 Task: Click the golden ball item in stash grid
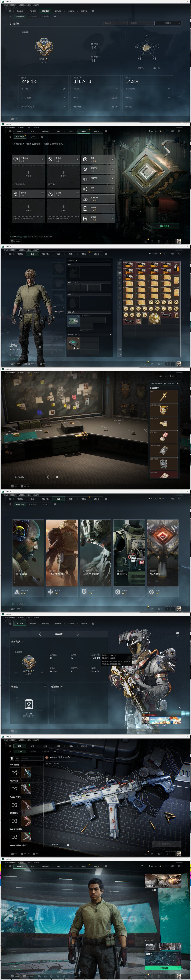(x=154, y=318)
